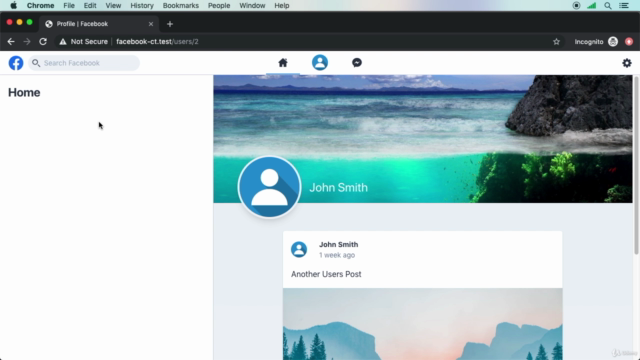The height and width of the screenshot is (360, 640).
Task: Open Spotlight search in menu bar
Action: (608, 5)
